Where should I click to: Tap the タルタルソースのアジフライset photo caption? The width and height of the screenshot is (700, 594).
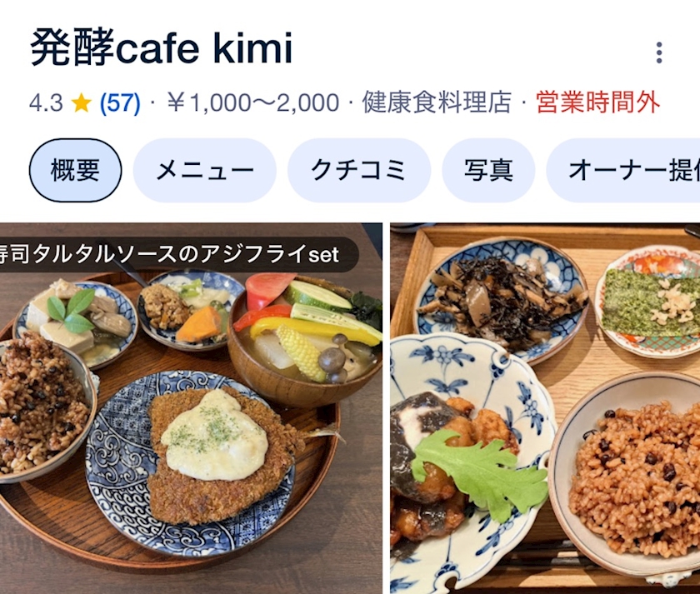coord(170,254)
